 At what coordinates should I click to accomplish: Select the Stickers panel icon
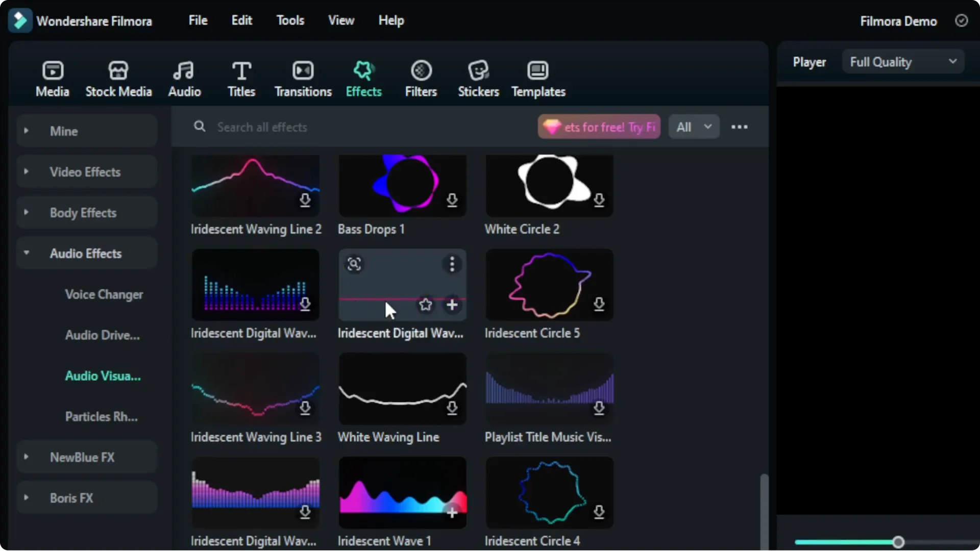pyautogui.click(x=478, y=78)
